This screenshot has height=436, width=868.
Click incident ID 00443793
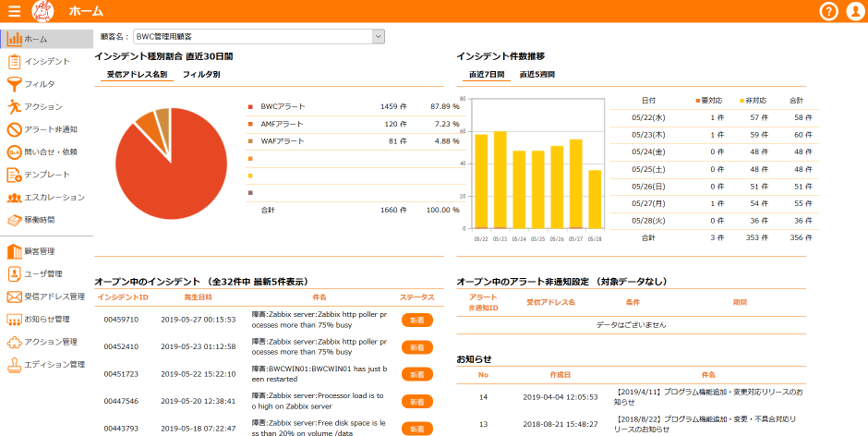[121, 429]
